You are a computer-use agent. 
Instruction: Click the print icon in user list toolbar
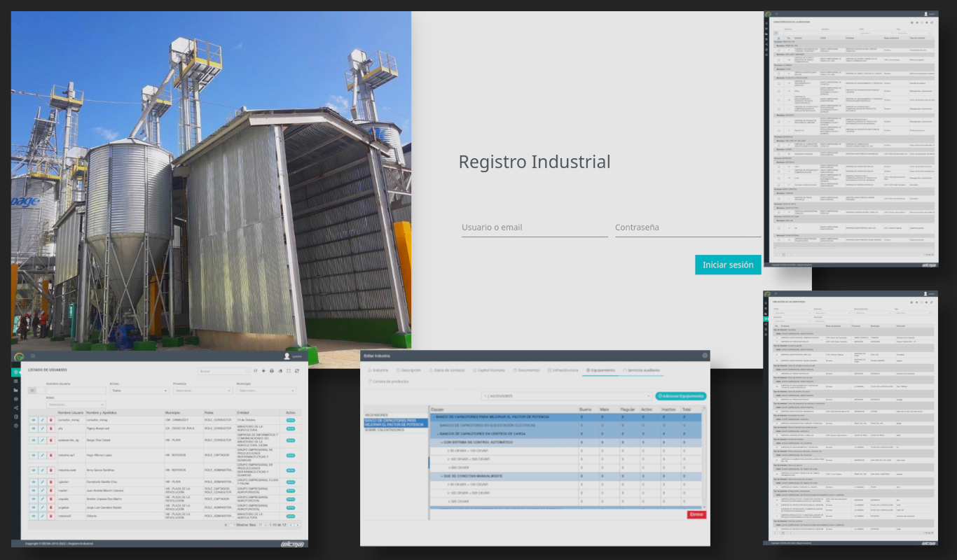[x=272, y=371]
